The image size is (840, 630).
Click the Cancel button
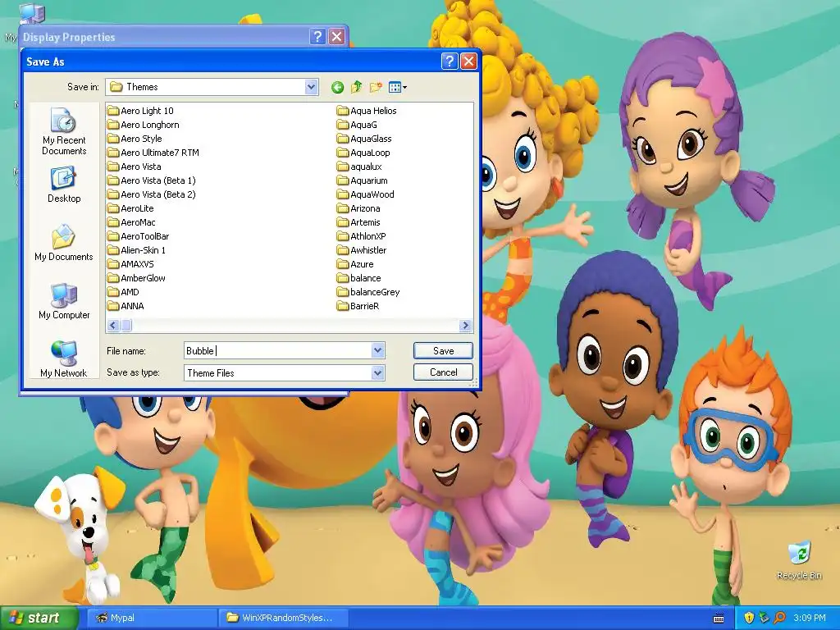pos(443,372)
